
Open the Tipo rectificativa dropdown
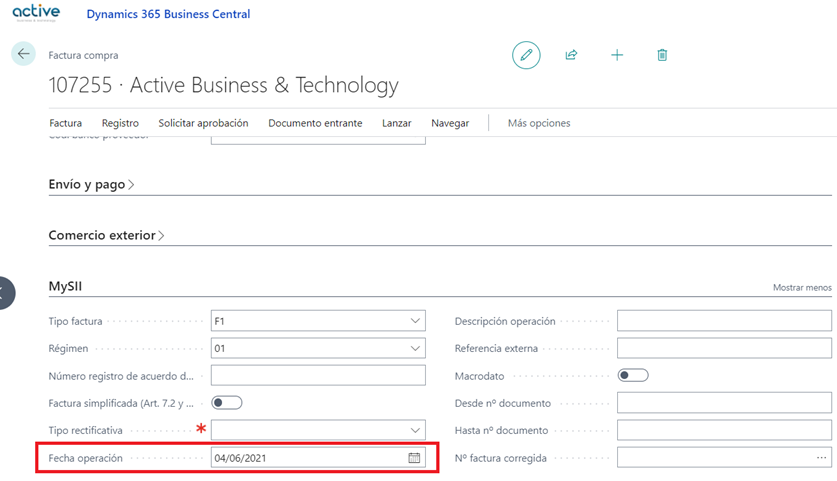[415, 430]
